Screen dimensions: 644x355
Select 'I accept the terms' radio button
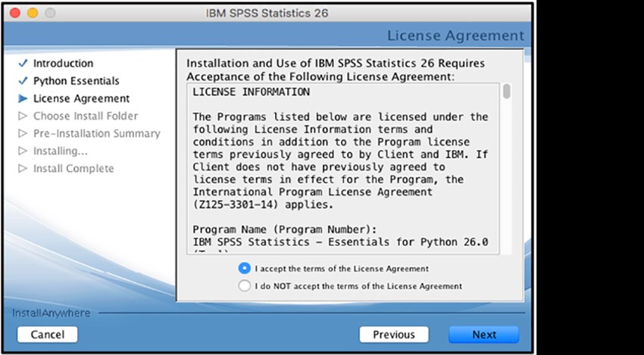click(244, 269)
